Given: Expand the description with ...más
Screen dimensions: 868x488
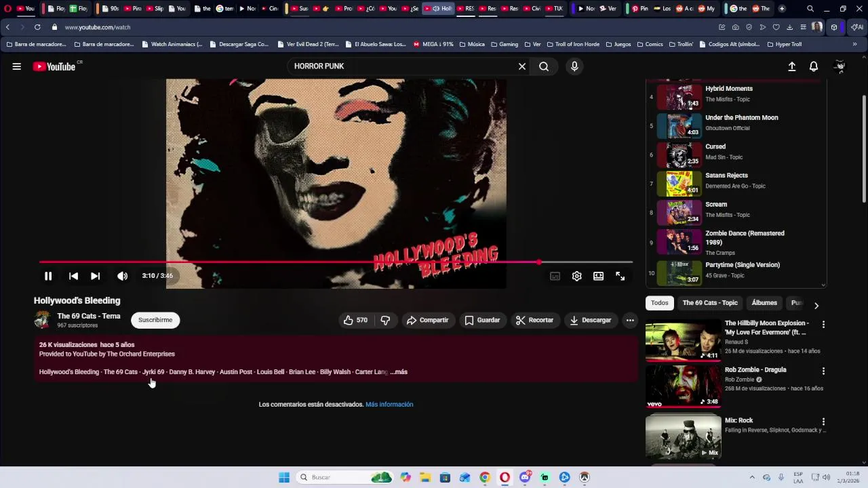Looking at the screenshot, I should [399, 372].
